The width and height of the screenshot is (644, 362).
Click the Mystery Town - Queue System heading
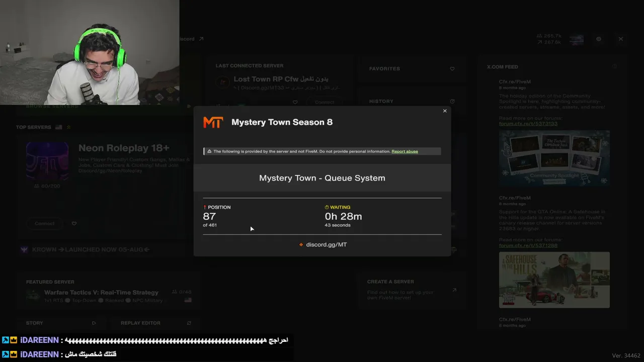coord(322,178)
